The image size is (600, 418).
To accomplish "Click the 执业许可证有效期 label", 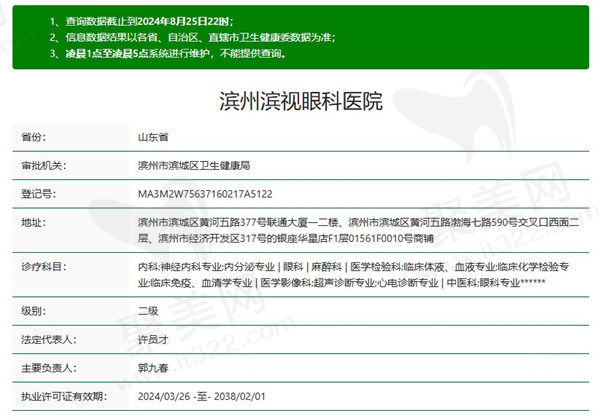I will tap(64, 396).
